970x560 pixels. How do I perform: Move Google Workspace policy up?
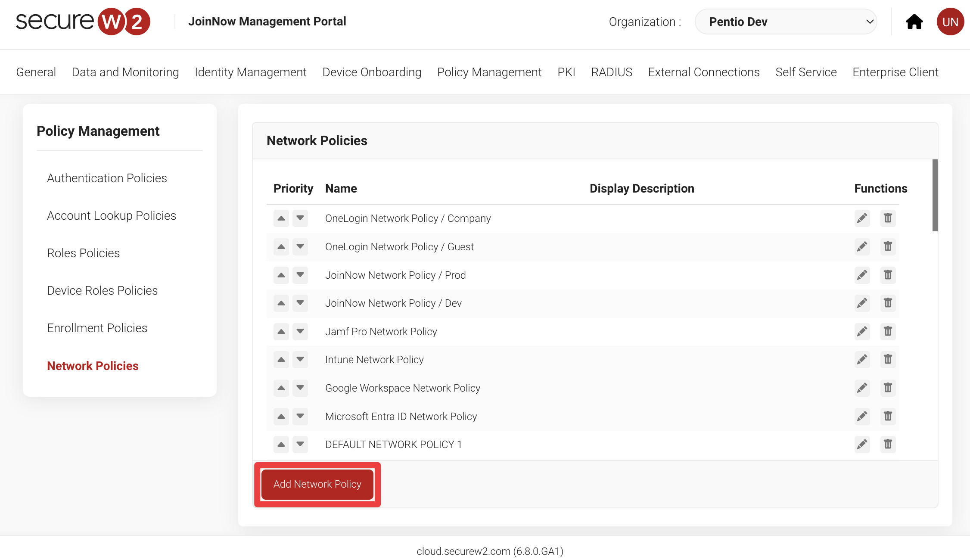281,388
